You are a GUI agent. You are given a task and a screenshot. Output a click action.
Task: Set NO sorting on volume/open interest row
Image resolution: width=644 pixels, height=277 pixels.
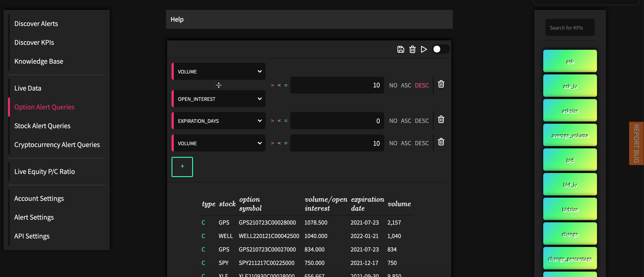coord(393,85)
